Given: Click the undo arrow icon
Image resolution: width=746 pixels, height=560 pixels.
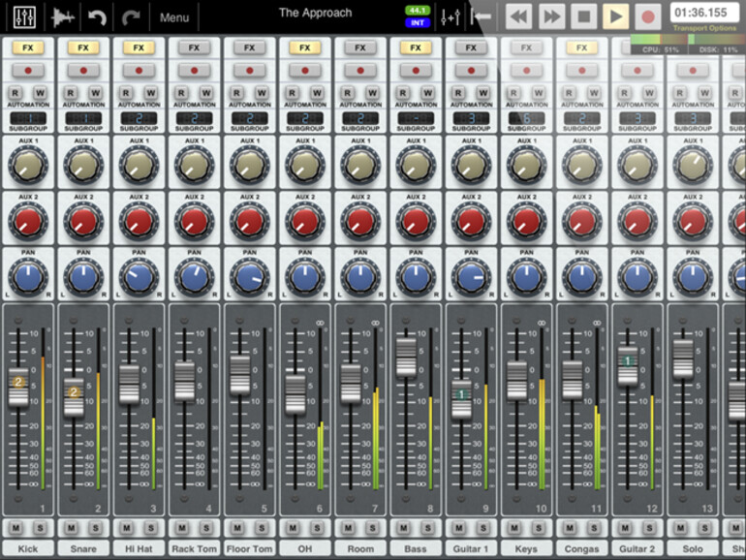Looking at the screenshot, I should pyautogui.click(x=97, y=17).
